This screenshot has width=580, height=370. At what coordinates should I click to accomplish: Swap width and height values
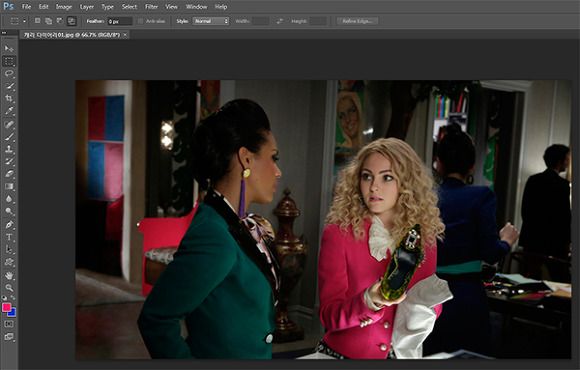(280, 21)
